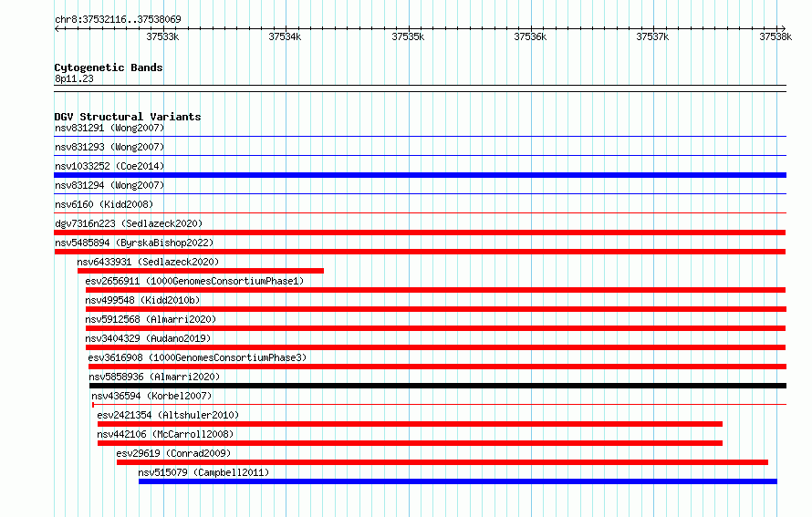Click the thin blue line under nsv831291
This screenshot has height=517, width=812.
point(420,137)
